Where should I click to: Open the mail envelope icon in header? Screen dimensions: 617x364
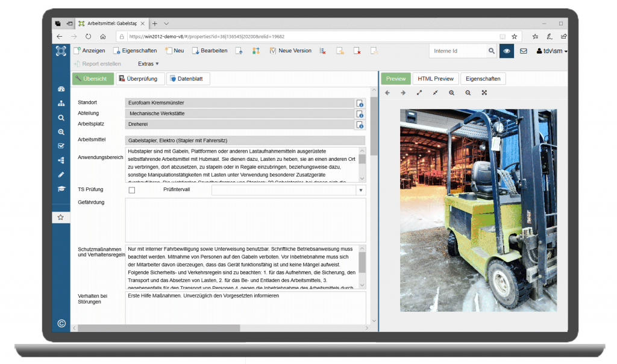[x=524, y=51]
